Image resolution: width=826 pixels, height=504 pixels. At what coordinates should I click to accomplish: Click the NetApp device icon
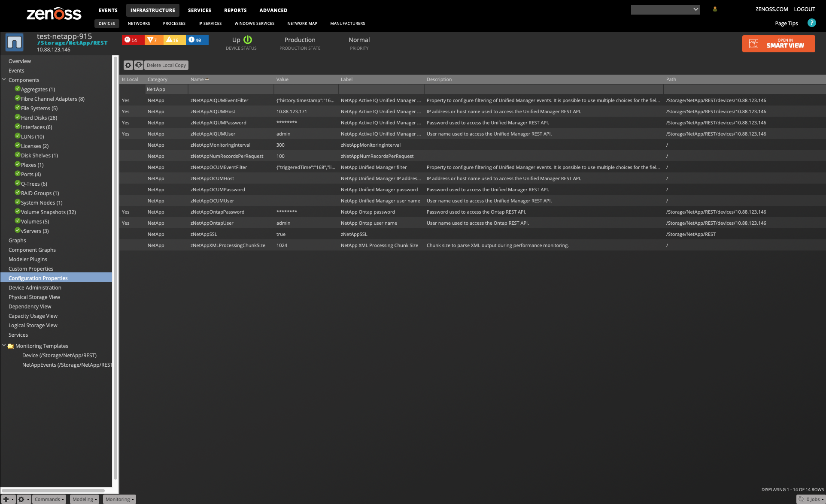[15, 42]
